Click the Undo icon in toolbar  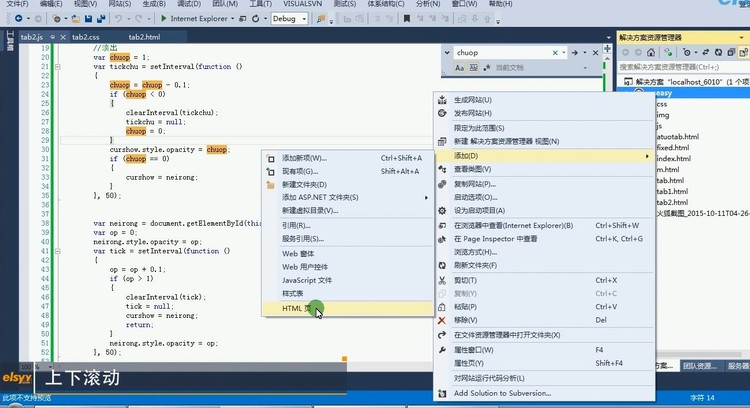tap(119, 18)
